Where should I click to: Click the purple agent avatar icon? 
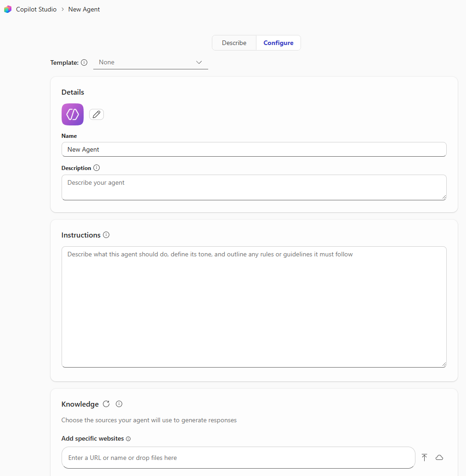(72, 114)
